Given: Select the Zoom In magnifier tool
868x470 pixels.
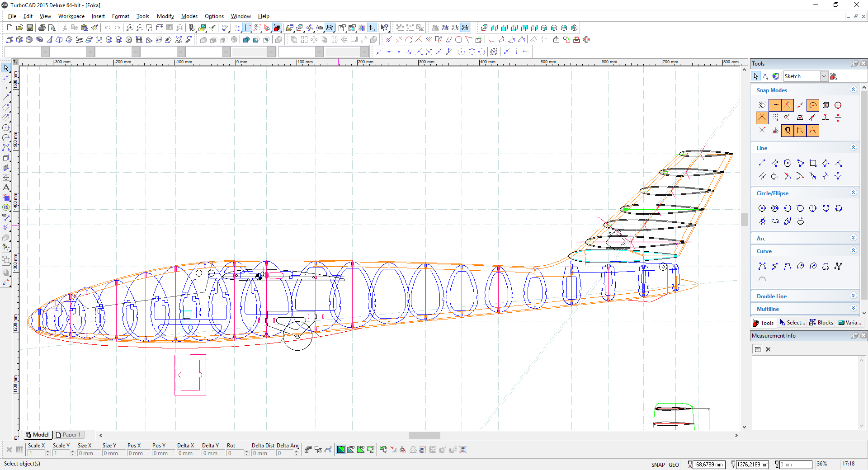Looking at the screenshot, I should tap(130, 28).
